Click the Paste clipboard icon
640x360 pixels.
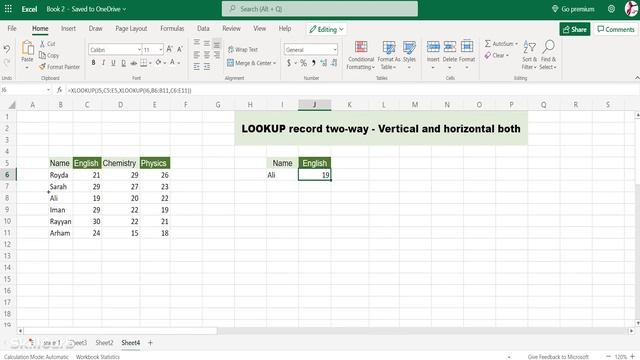27,48
